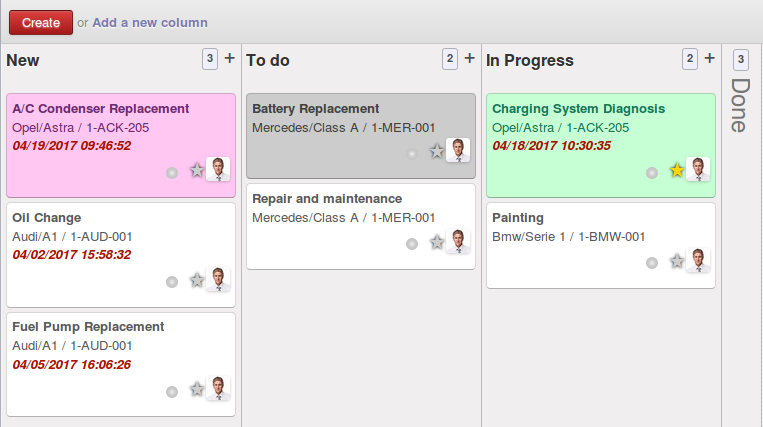Click assignee avatar on Charging System Diagnosis
The width and height of the screenshot is (763, 427).
[x=698, y=169]
